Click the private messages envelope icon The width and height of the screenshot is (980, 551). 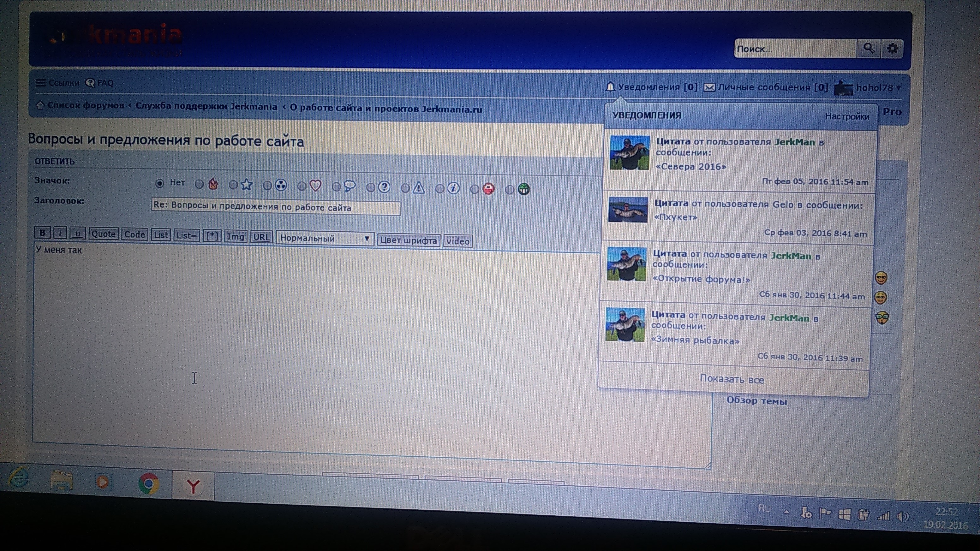pos(709,88)
